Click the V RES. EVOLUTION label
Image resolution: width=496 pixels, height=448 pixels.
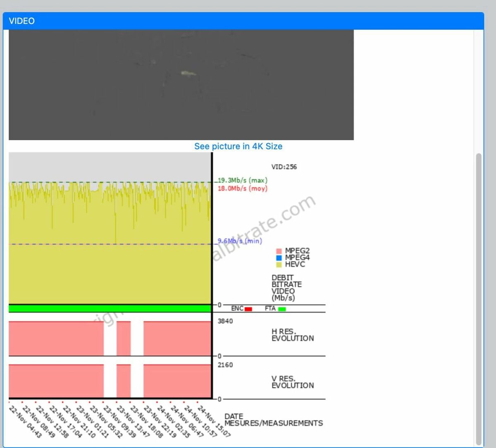coord(292,382)
